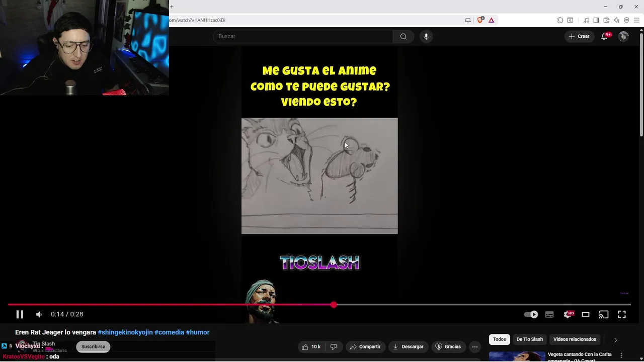Switch to theater mode view
The image size is (644, 362).
coord(586,314)
